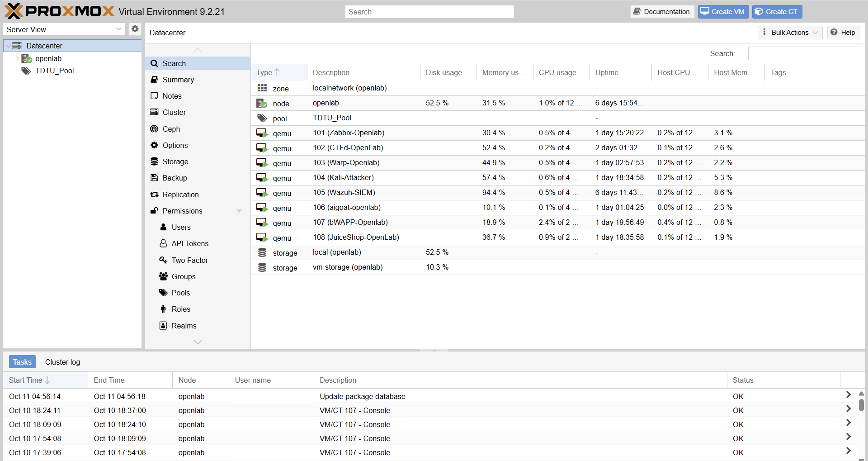Screen dimensions: 868x461
Task: Click the Two Factor key icon
Action: (163, 260)
